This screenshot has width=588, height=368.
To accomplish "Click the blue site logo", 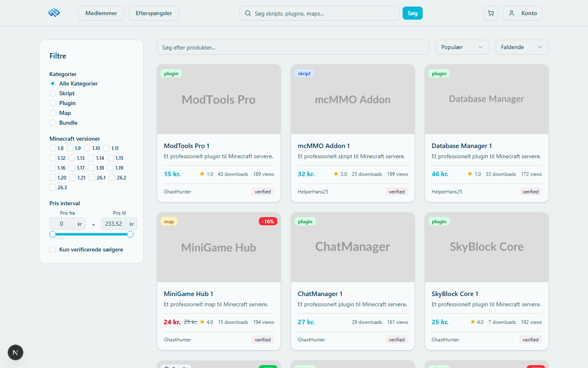I will tap(54, 13).
